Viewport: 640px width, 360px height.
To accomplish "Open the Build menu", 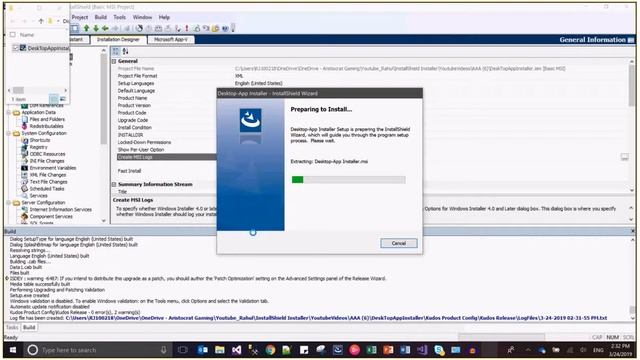I will [x=100, y=17].
